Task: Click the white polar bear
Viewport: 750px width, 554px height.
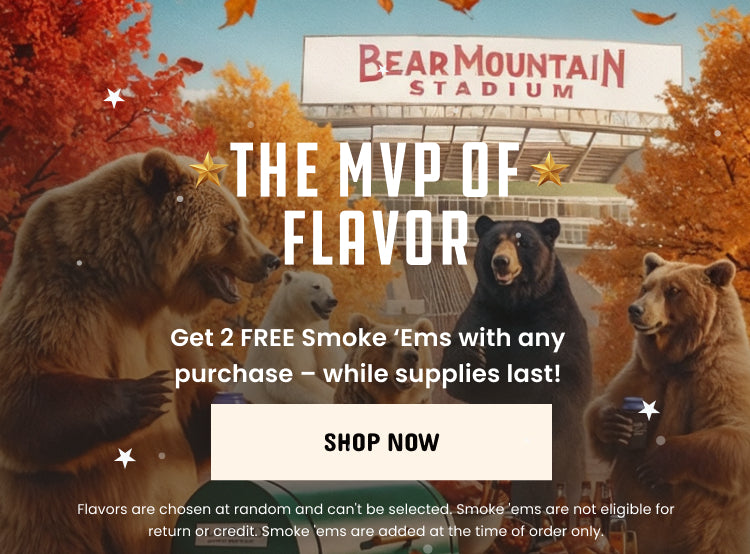Action: pos(300,330)
